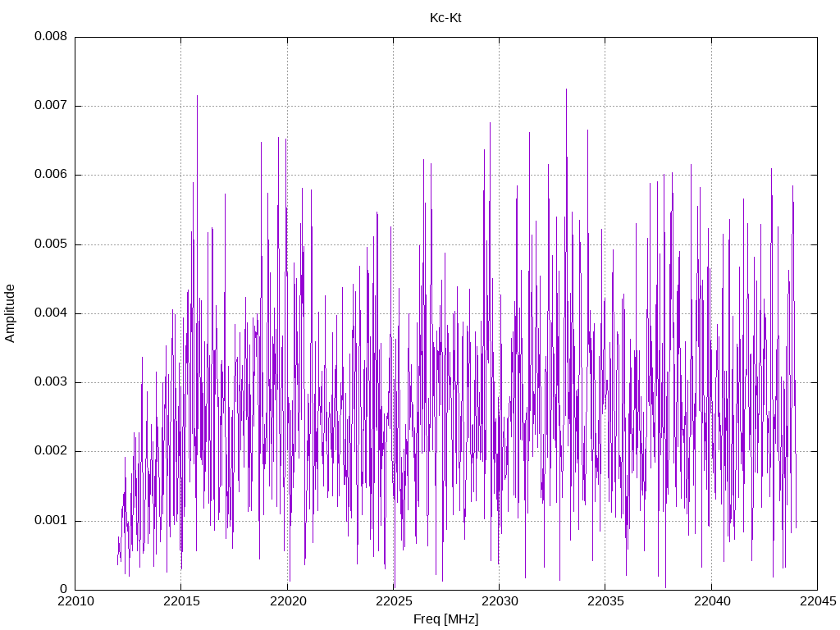The width and height of the screenshot is (840, 630).
Task: Click the x-axis tick value 22010
Action: coord(75,601)
